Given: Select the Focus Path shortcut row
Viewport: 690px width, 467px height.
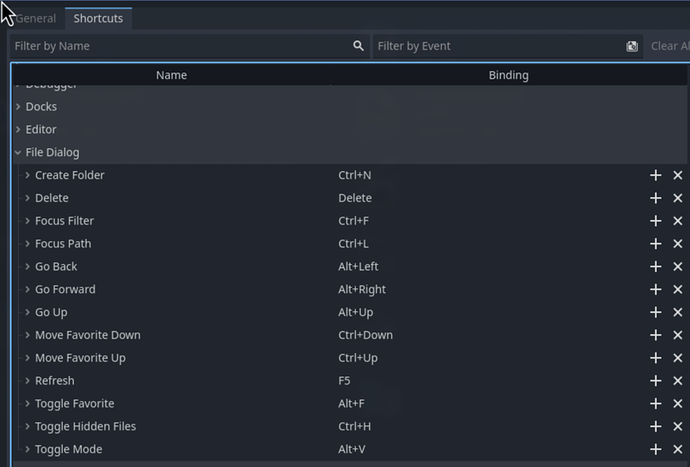Looking at the screenshot, I should [63, 244].
